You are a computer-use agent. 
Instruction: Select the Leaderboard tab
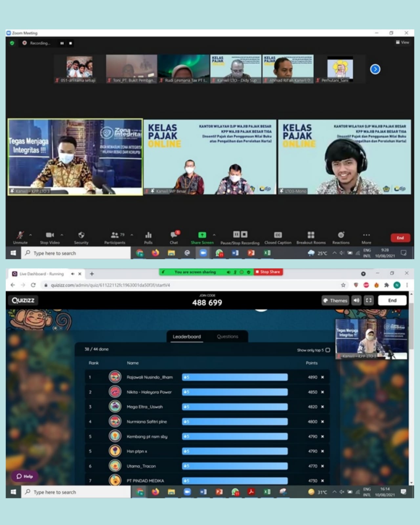coord(187,337)
